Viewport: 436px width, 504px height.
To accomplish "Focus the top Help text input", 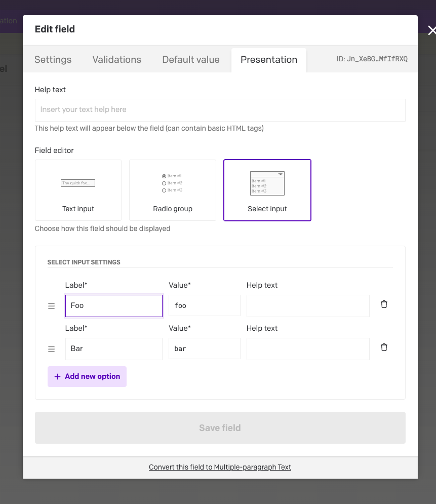I will tap(220, 110).
